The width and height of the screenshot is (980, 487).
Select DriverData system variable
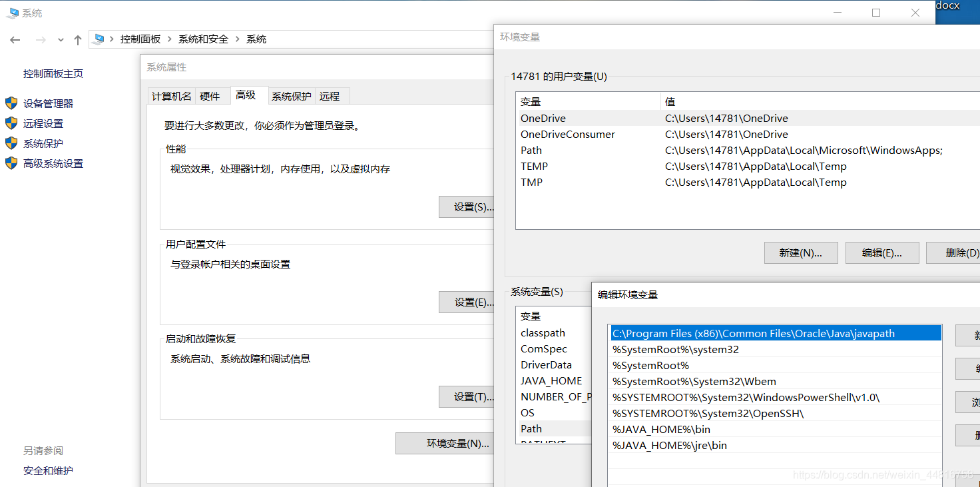554,365
